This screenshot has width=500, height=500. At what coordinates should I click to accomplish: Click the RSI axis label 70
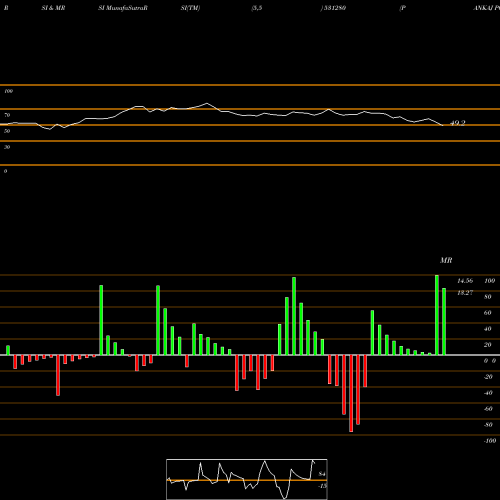pos(7,115)
